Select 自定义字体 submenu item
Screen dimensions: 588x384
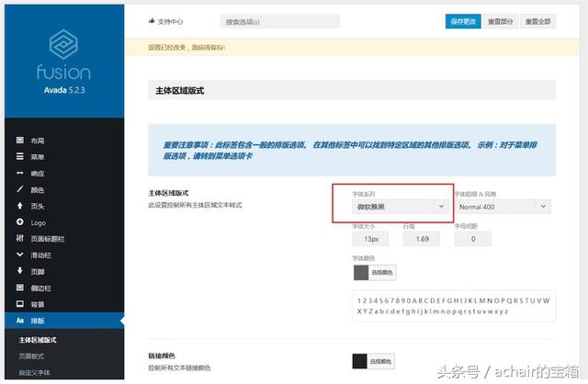click(x=35, y=372)
